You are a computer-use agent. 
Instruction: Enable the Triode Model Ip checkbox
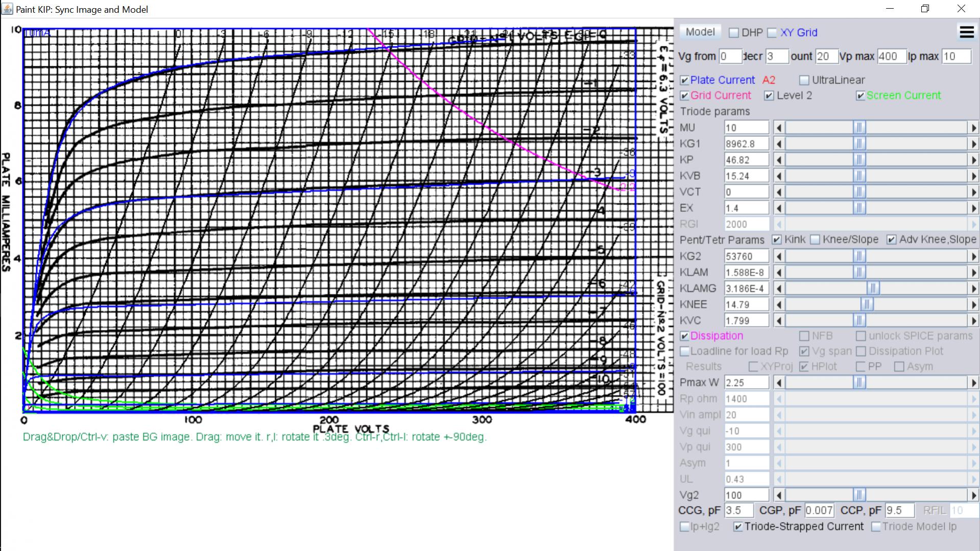876,526
